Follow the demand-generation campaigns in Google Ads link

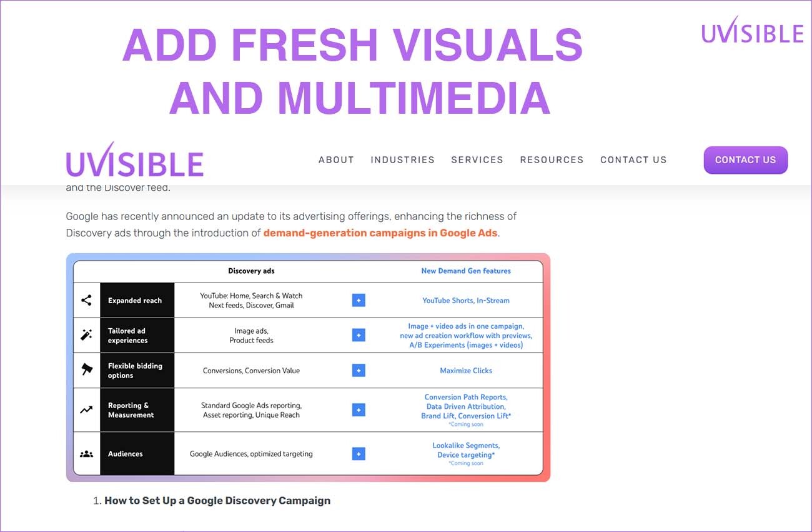[380, 233]
